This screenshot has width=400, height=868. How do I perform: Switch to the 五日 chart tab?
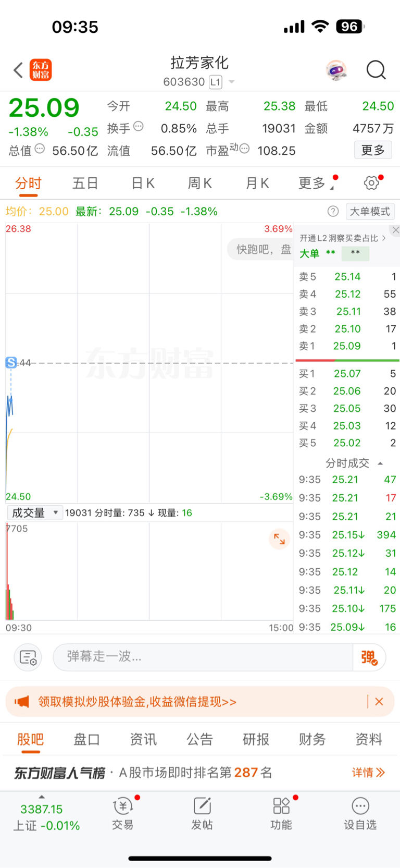[x=85, y=183]
